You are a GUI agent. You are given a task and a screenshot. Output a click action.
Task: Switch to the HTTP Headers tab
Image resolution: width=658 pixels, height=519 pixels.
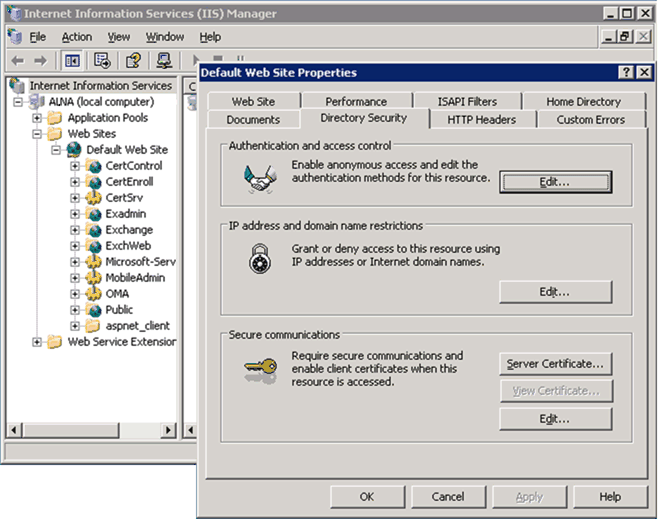pyautogui.click(x=482, y=120)
